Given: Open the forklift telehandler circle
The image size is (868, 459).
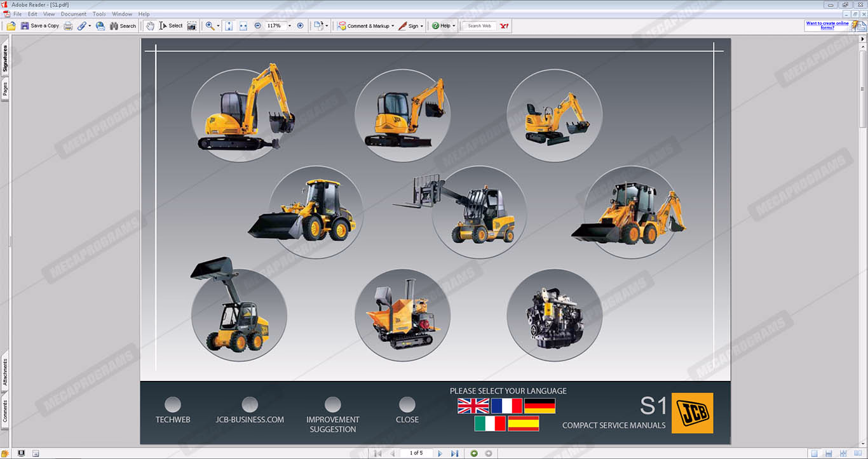Looking at the screenshot, I should click(479, 212).
